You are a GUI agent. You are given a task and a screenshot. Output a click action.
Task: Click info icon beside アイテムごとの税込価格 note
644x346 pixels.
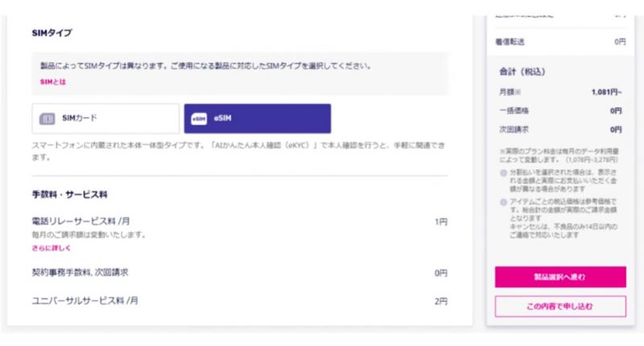(x=503, y=202)
